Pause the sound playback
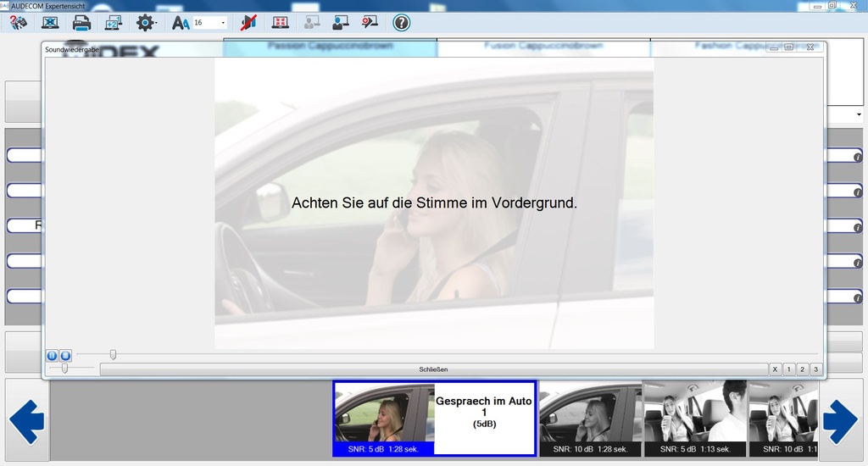The width and height of the screenshot is (868, 466). pos(52,356)
